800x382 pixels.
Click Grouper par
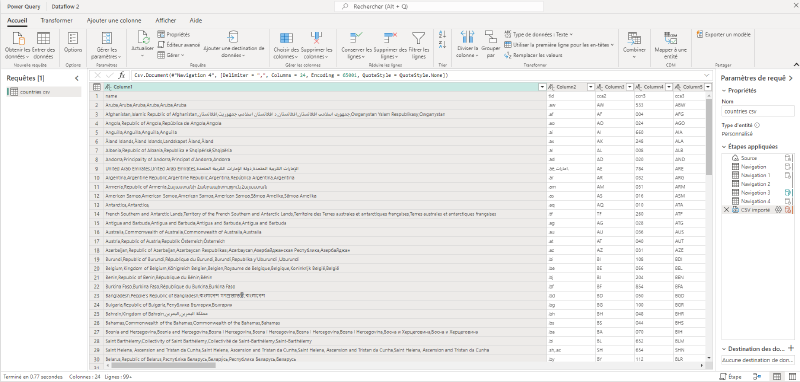tap(490, 43)
